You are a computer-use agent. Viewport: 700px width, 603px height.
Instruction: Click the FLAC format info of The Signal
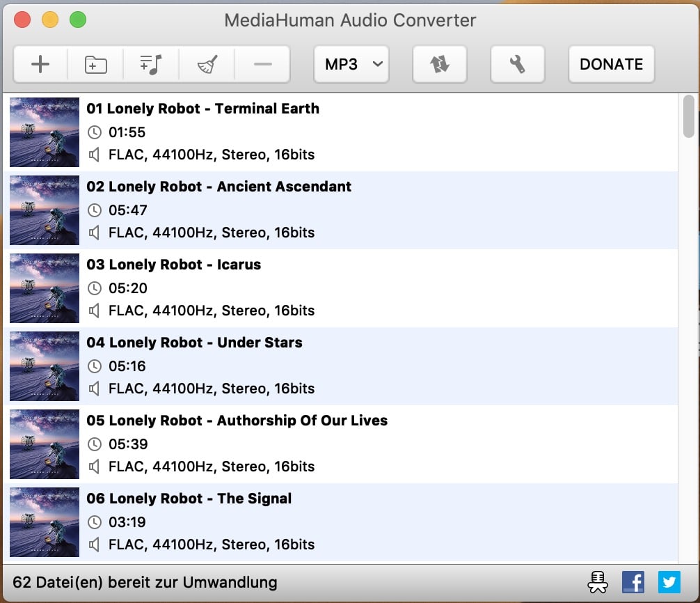pos(212,545)
